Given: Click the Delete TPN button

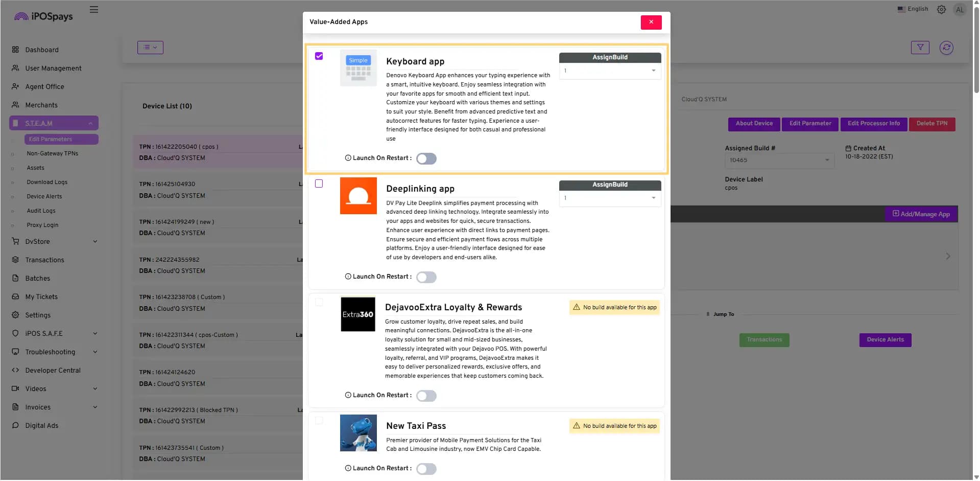Looking at the screenshot, I should coord(931,124).
